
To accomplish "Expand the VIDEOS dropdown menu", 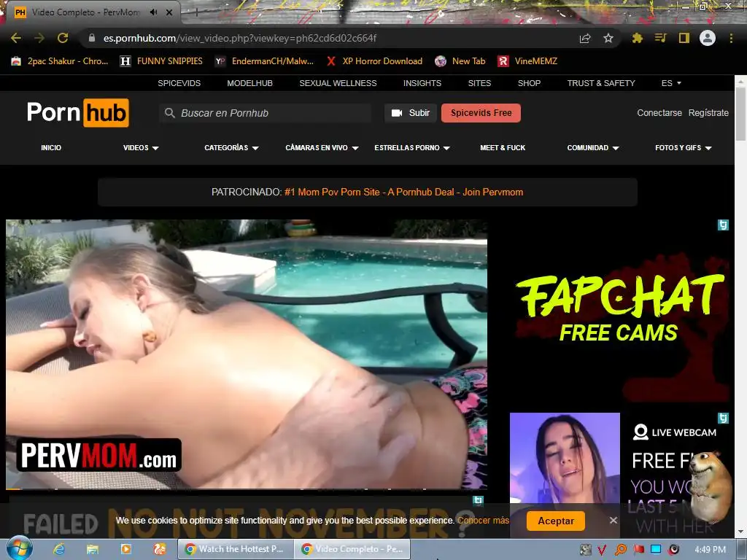I will [141, 147].
